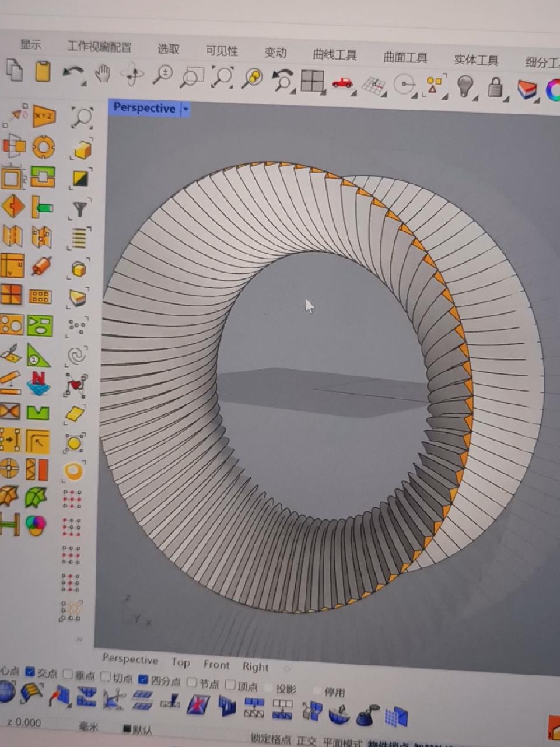Click the red car display icon
Viewport: 560px width, 747px height.
tap(342, 83)
